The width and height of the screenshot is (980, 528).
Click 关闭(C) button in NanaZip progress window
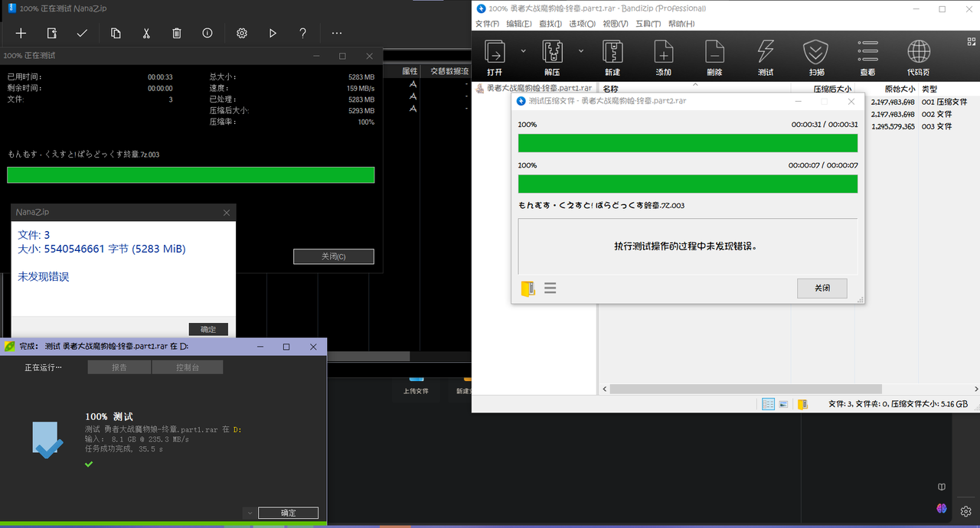pyautogui.click(x=333, y=256)
